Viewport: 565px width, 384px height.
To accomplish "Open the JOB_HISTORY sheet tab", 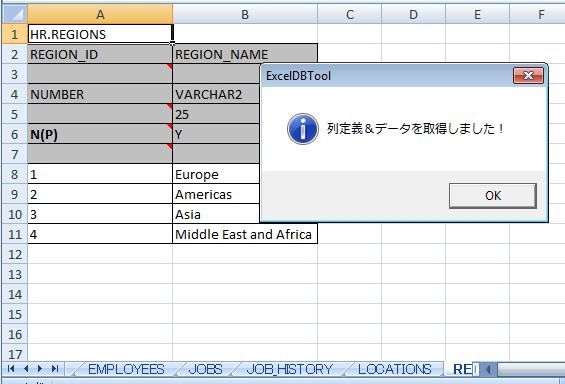I will tap(289, 369).
